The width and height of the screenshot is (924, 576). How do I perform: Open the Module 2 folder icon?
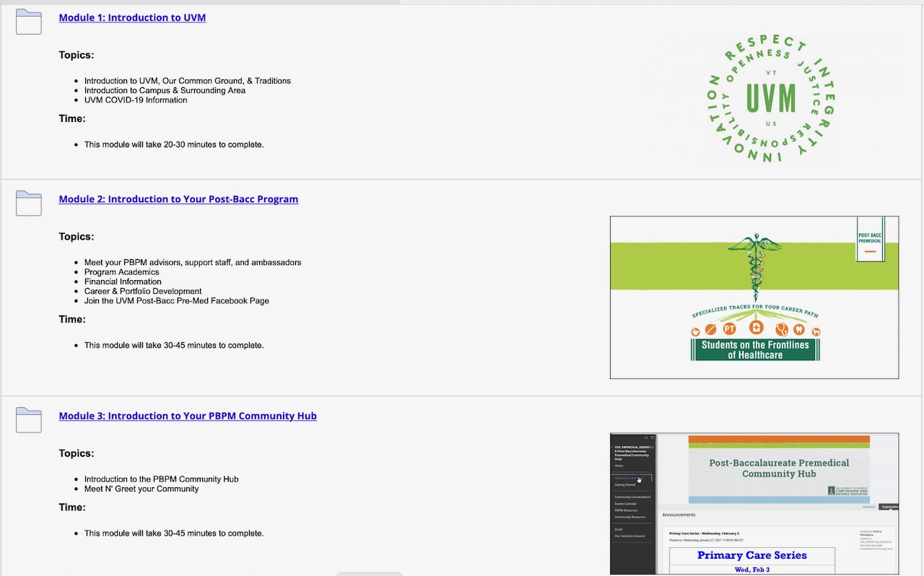click(28, 204)
